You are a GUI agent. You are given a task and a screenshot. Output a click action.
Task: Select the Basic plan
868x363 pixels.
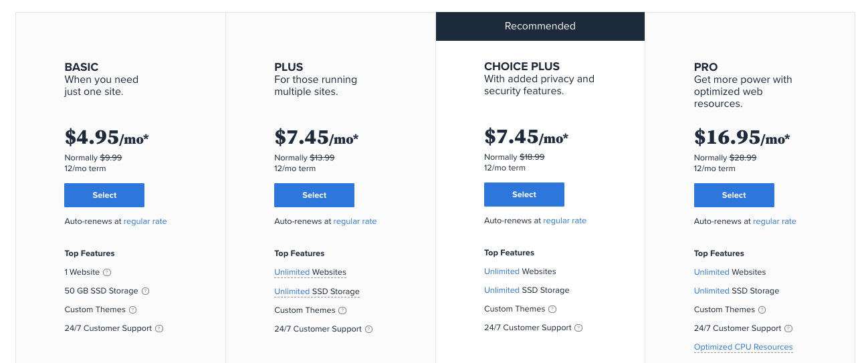[104, 195]
